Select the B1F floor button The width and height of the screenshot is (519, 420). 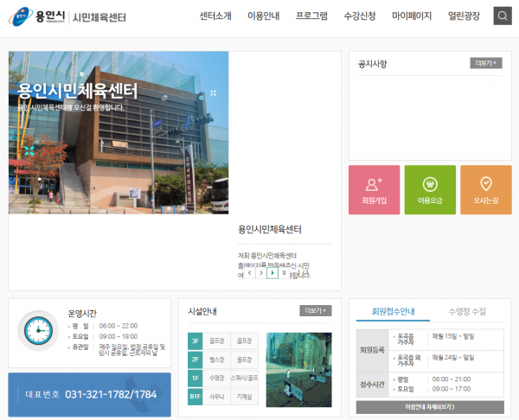[195, 395]
